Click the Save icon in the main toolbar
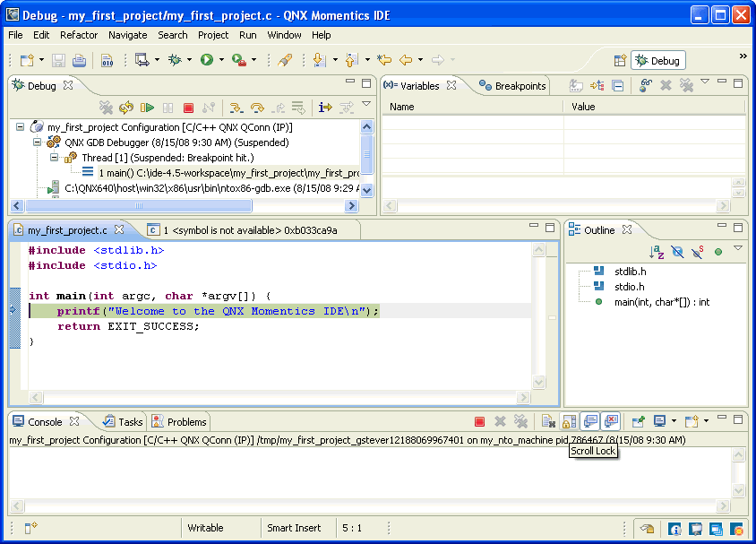Viewport: 756px width, 544px height. point(56,60)
